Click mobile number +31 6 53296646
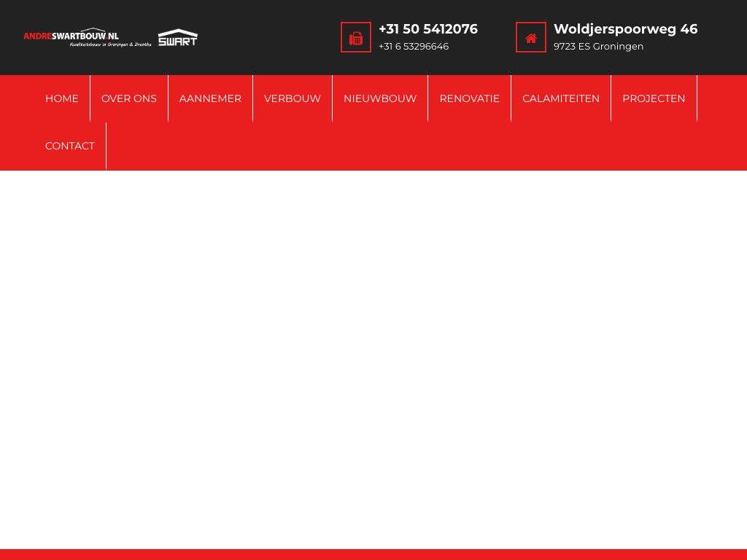747x560 pixels. pos(414,47)
